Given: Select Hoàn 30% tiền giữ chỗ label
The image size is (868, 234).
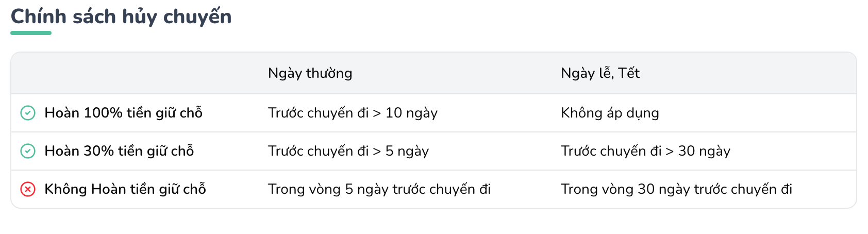Looking at the screenshot, I should click(x=119, y=151).
